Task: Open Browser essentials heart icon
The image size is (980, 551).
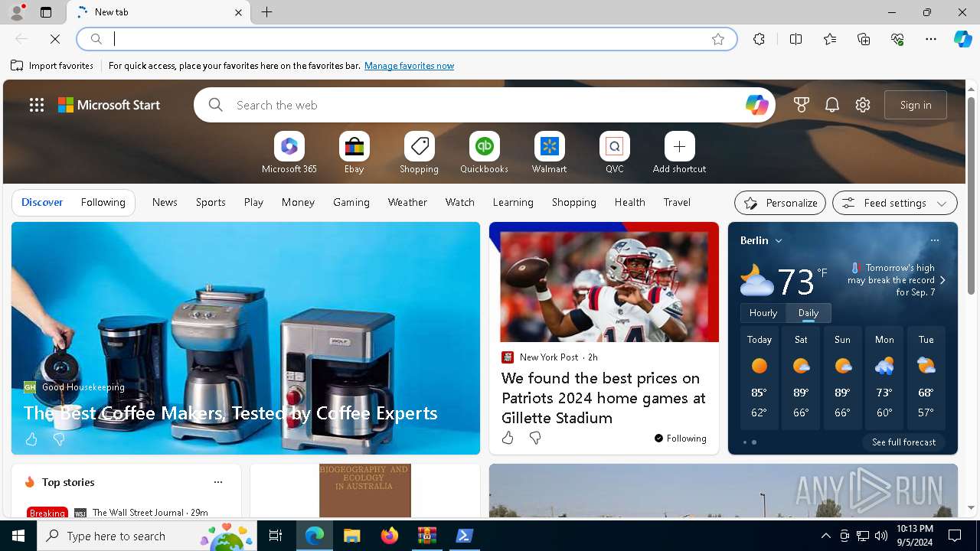Action: (x=897, y=39)
